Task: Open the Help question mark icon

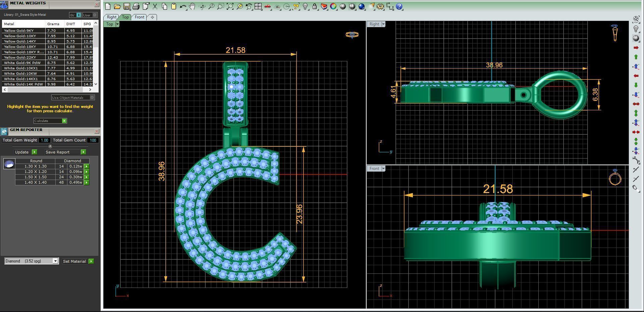Action: (x=399, y=6)
